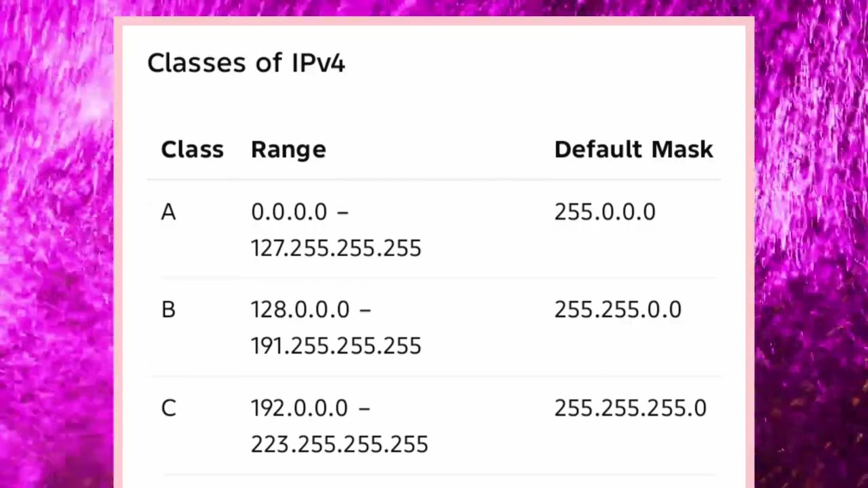The width and height of the screenshot is (868, 488).
Task: Click the word "IPv4" in the title
Action: pos(318,63)
